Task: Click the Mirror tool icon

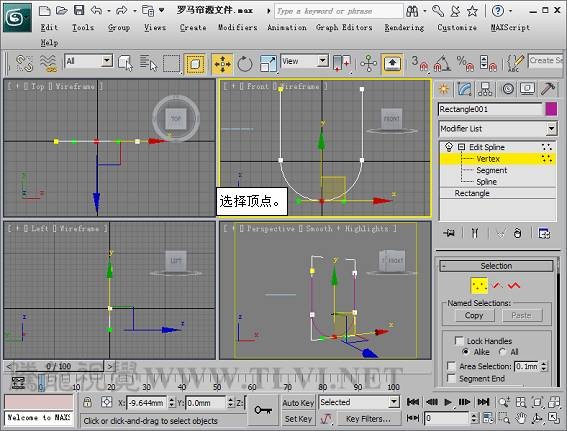Action: (x=342, y=64)
